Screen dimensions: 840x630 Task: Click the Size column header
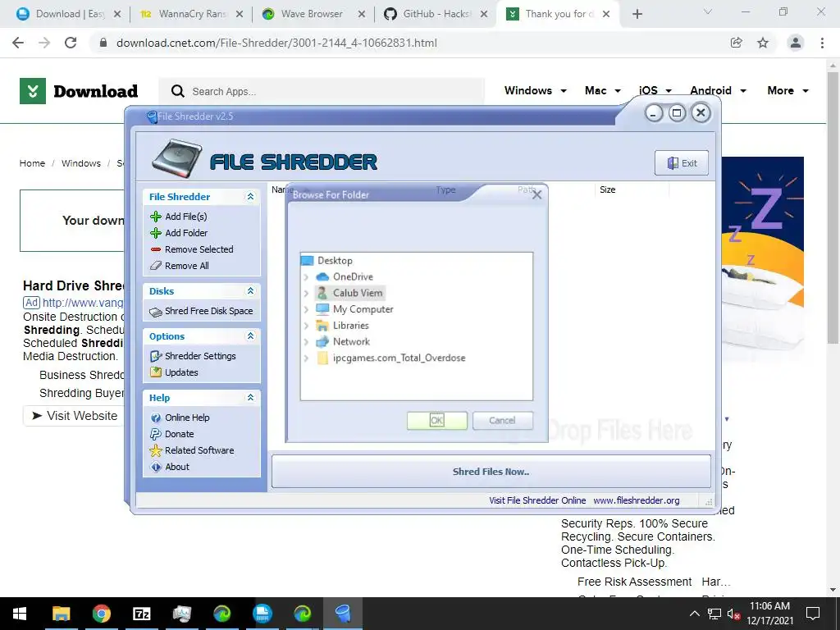[608, 189]
